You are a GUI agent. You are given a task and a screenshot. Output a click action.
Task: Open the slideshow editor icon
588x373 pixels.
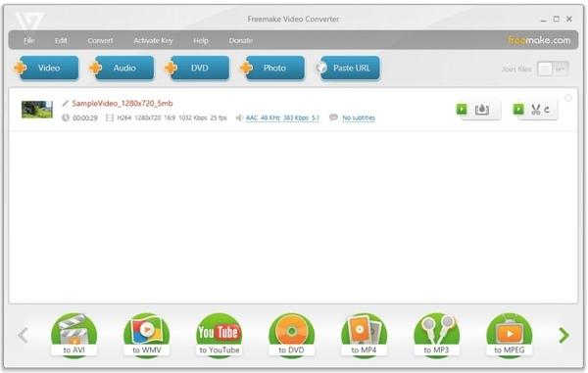click(x=482, y=110)
